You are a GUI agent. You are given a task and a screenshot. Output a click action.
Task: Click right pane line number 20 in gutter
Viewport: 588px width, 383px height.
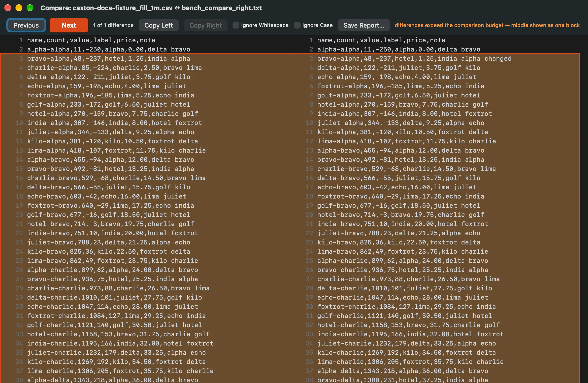pos(309,214)
